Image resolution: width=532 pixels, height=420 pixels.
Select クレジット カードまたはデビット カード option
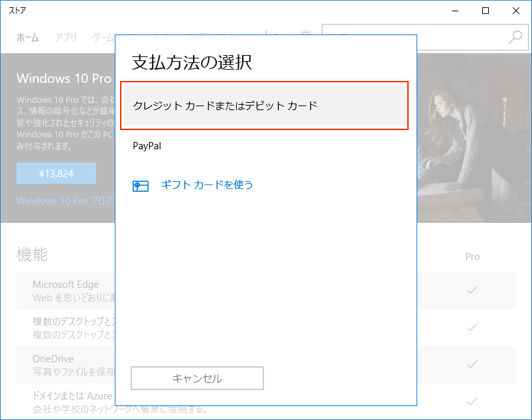click(264, 105)
